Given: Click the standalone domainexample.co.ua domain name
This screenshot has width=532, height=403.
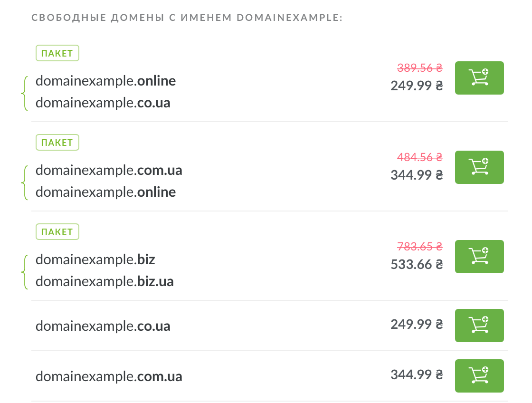Looking at the screenshot, I should coord(103,326).
